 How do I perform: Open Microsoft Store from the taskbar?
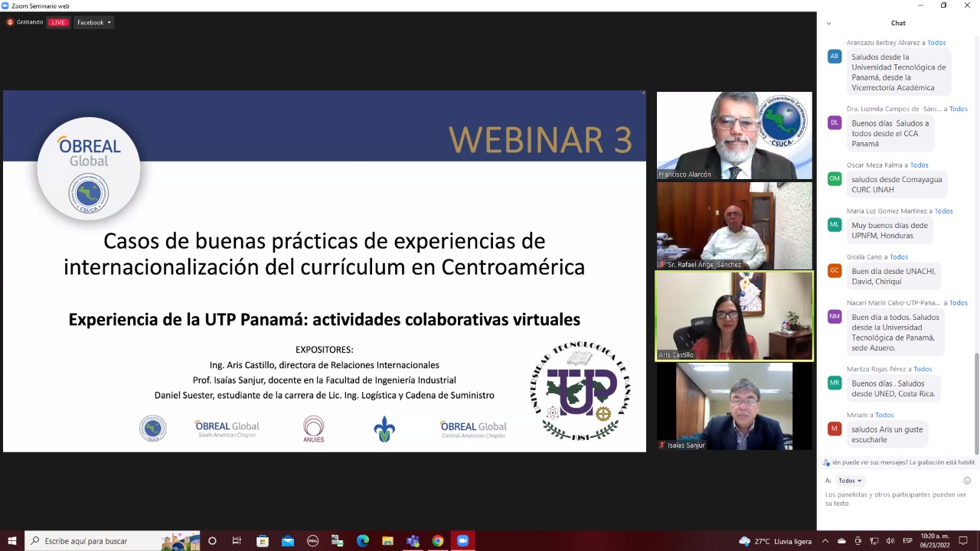(x=262, y=541)
